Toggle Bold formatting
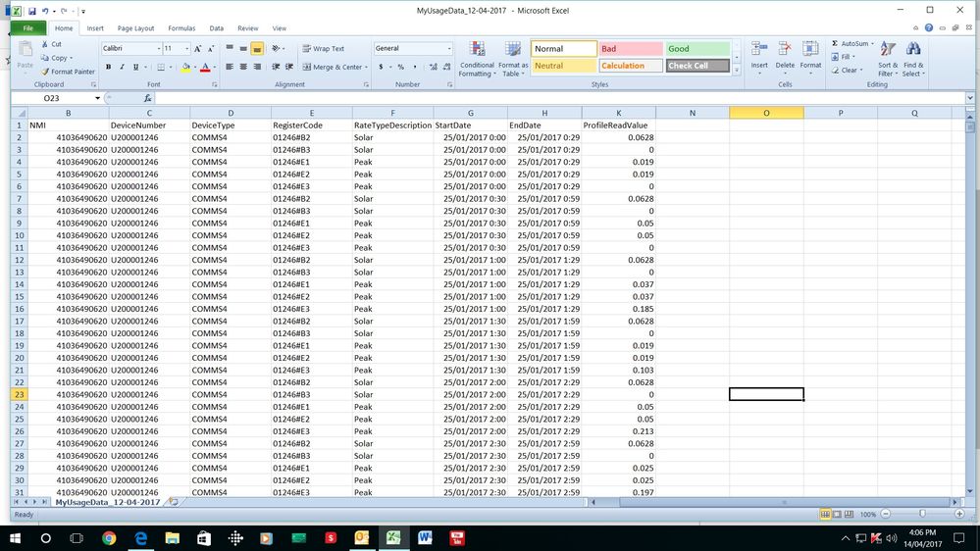 tap(108, 67)
